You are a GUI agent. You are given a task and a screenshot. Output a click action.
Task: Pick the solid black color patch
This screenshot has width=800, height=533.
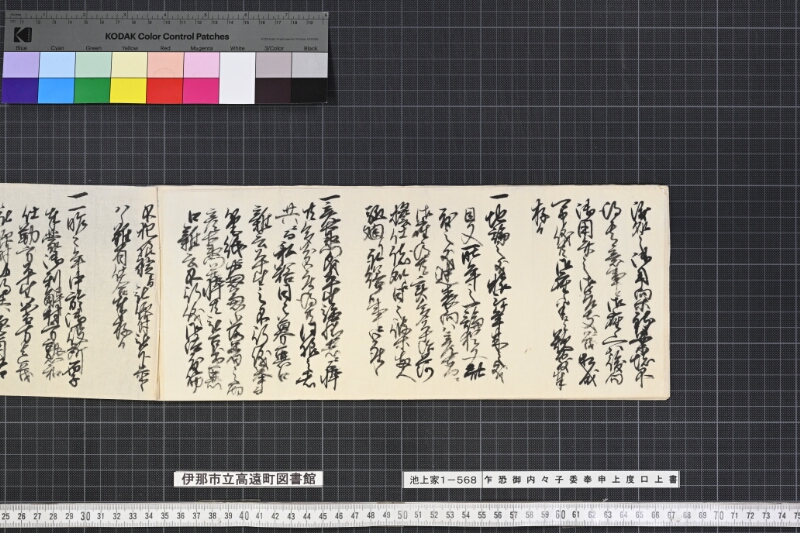[310, 90]
